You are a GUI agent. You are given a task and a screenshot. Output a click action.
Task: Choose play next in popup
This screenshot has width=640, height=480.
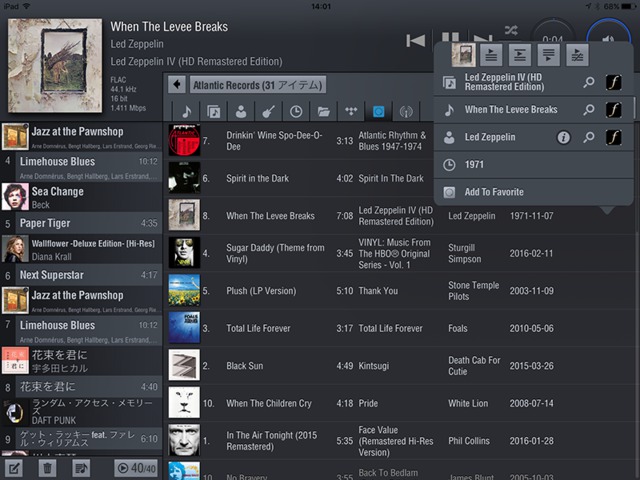520,55
